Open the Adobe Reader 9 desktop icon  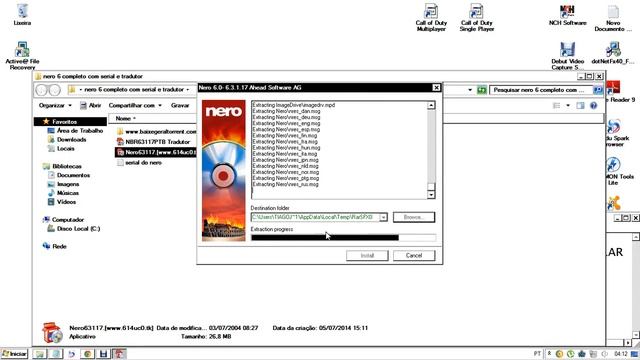point(614,91)
